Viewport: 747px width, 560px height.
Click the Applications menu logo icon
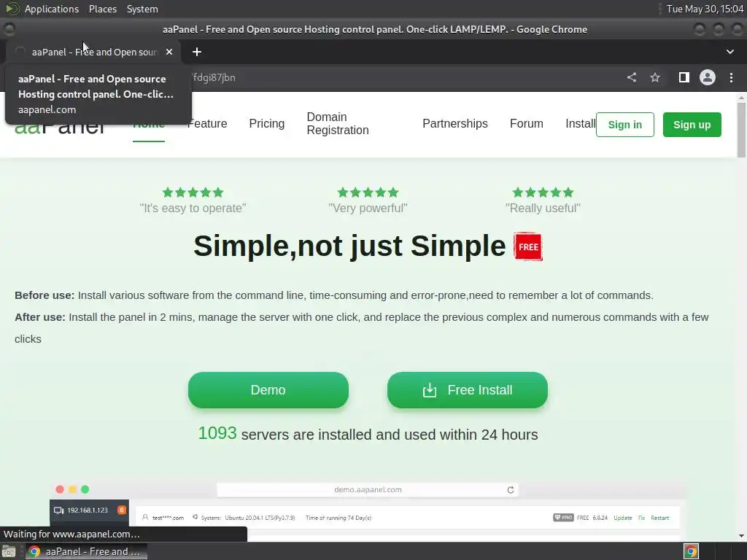point(12,9)
